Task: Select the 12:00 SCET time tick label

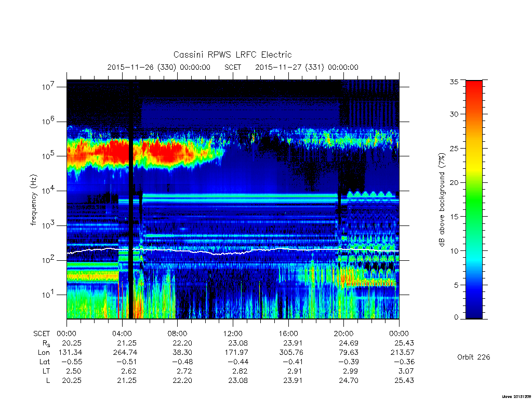Action: point(233,334)
